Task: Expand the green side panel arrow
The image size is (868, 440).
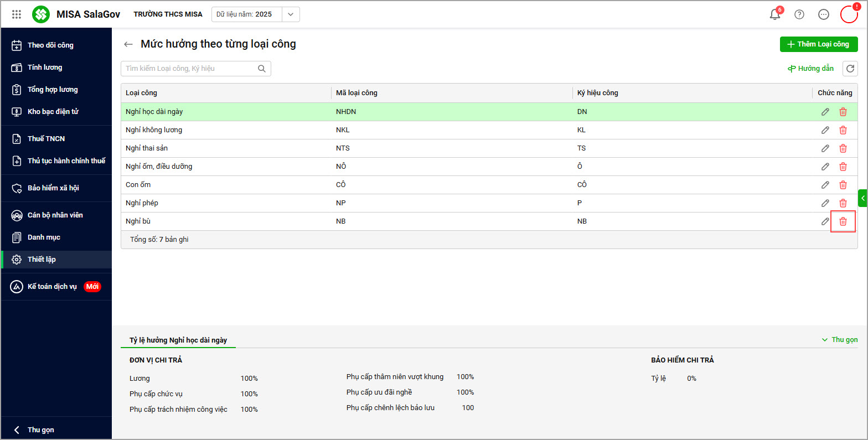Action: pos(862,198)
